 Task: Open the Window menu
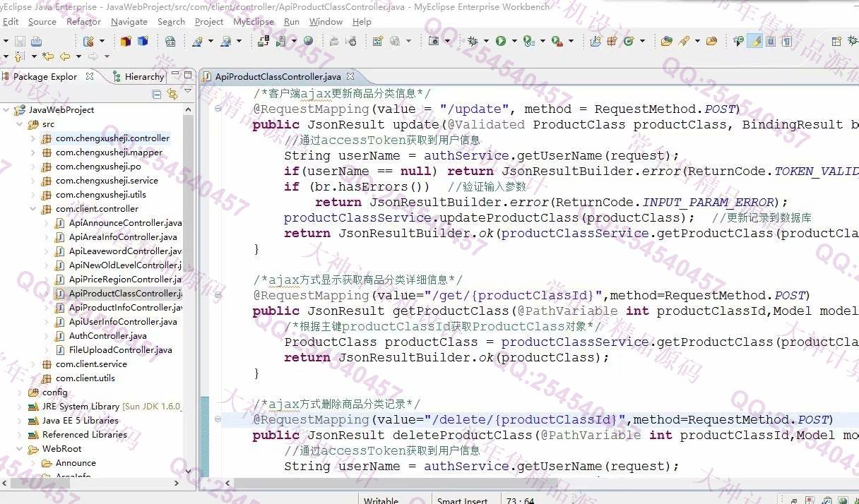(x=326, y=22)
